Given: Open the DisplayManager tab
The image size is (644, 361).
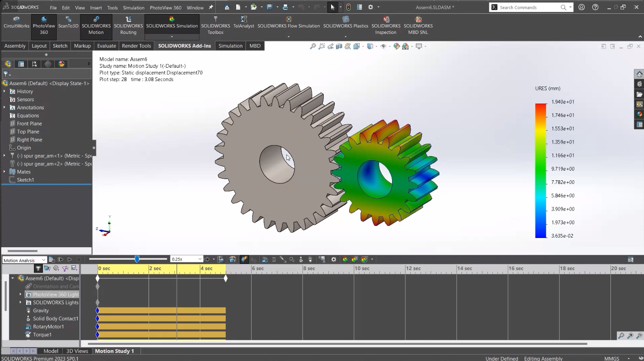Looking at the screenshot, I should click(61, 64).
